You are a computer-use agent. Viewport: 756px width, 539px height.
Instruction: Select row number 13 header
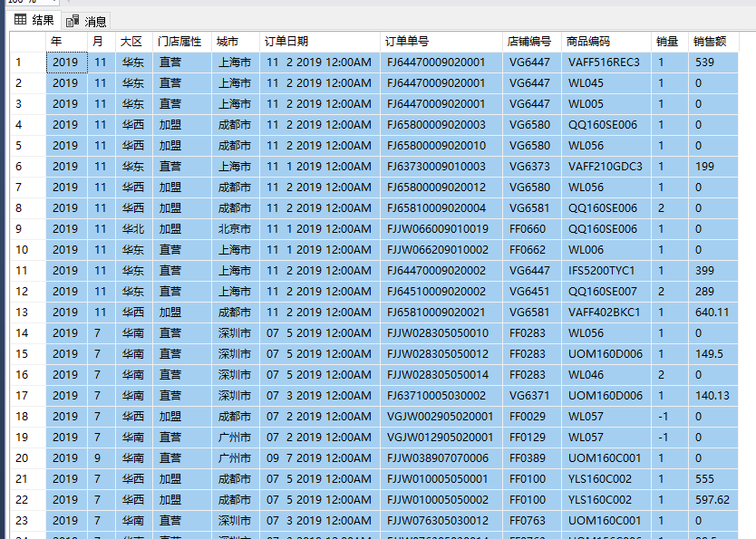tap(28, 313)
